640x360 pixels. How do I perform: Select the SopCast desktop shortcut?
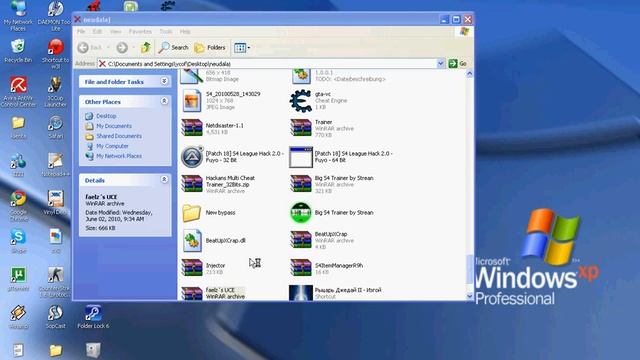(x=56, y=317)
